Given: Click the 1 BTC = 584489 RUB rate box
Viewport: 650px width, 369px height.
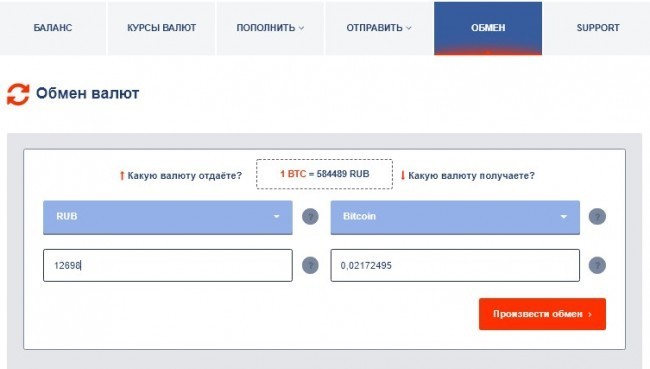Looking at the screenshot, I should 324,174.
